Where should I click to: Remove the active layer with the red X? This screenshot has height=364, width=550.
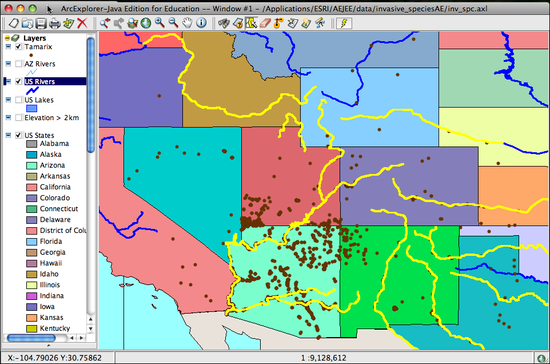click(x=82, y=23)
